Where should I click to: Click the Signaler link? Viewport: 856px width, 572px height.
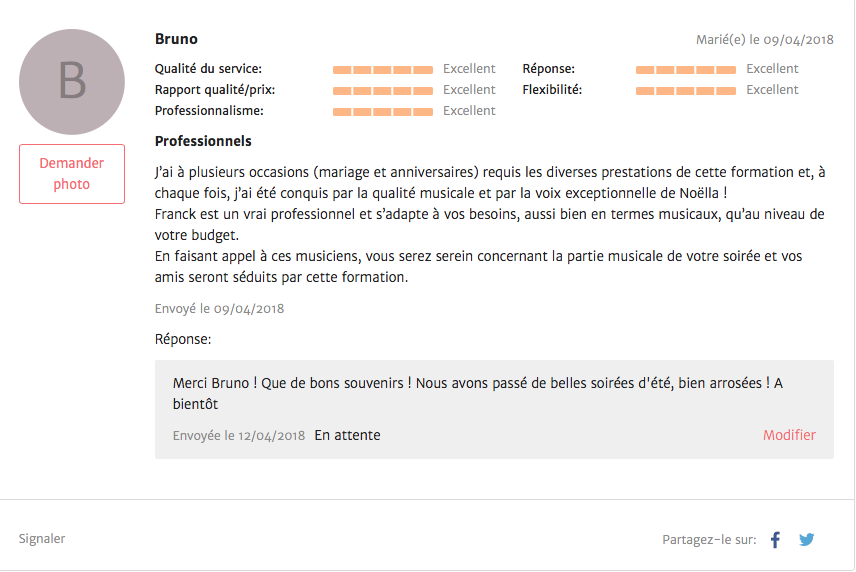42,539
